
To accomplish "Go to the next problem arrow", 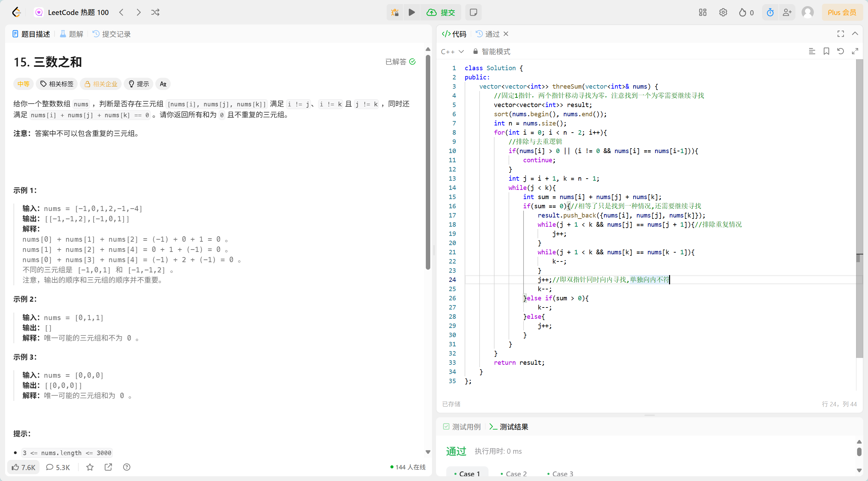I will coord(138,13).
